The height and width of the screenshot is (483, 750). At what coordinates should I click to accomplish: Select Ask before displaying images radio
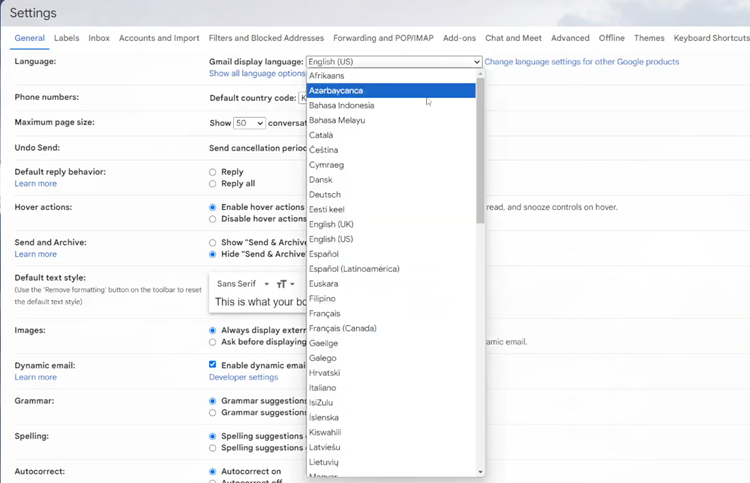pos(212,342)
